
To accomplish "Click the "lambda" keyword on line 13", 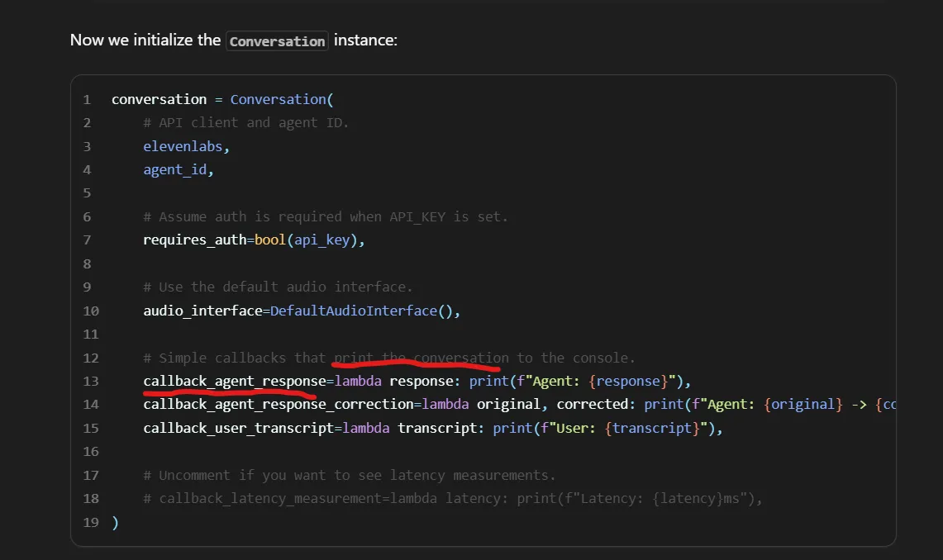I will click(358, 381).
